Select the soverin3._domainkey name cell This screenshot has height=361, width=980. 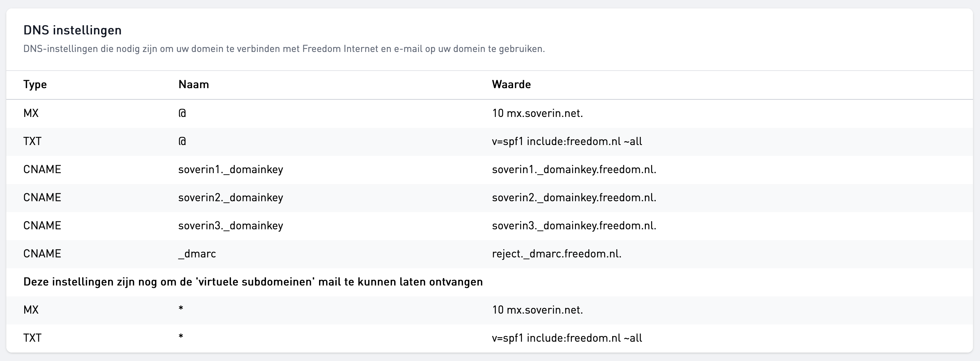tap(231, 226)
